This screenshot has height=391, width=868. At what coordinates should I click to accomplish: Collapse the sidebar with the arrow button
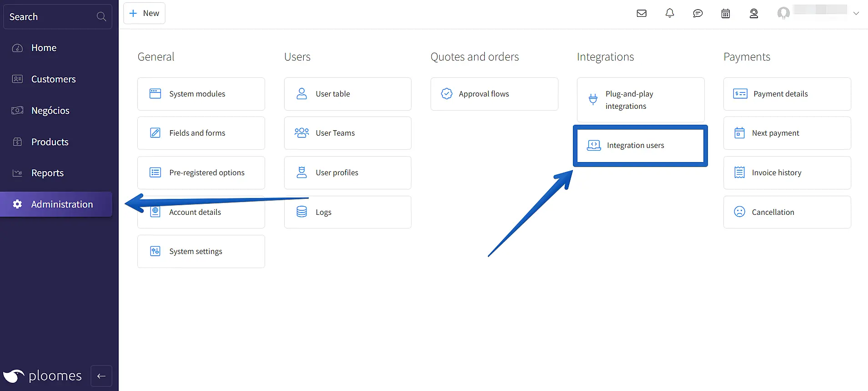101,376
